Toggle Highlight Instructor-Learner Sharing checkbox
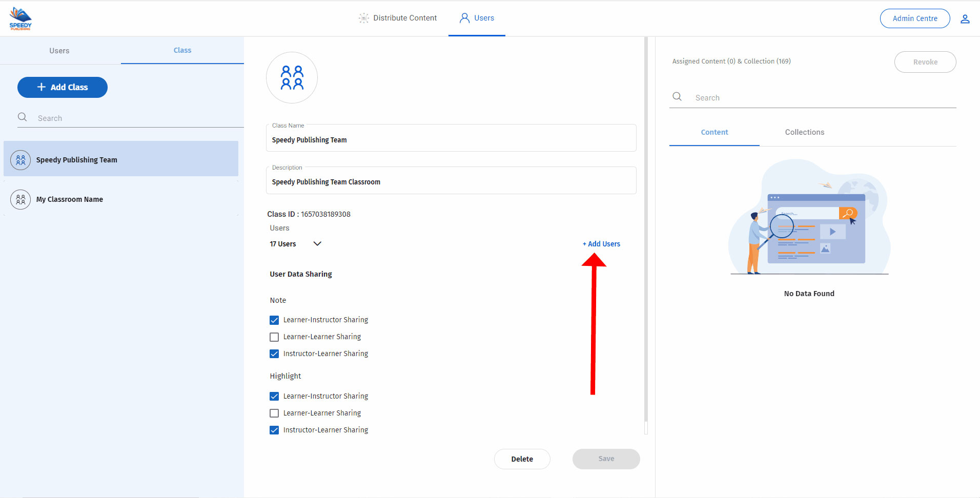 coord(274,430)
